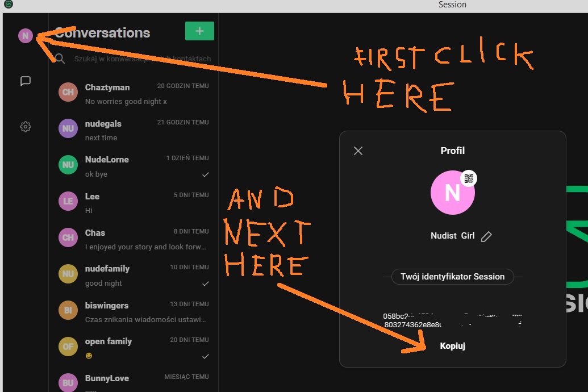The width and height of the screenshot is (588, 392).
Task: Open the Lee conversation
Action: tap(134, 203)
